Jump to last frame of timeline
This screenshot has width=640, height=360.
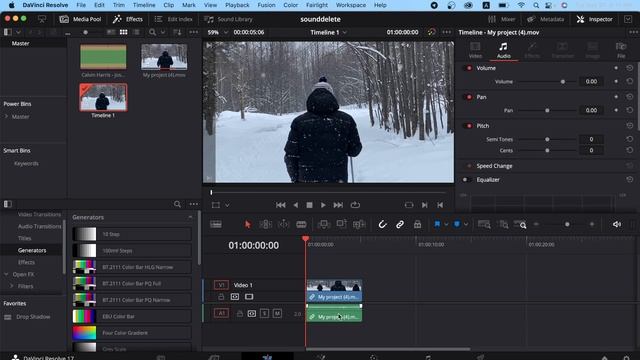[338, 205]
